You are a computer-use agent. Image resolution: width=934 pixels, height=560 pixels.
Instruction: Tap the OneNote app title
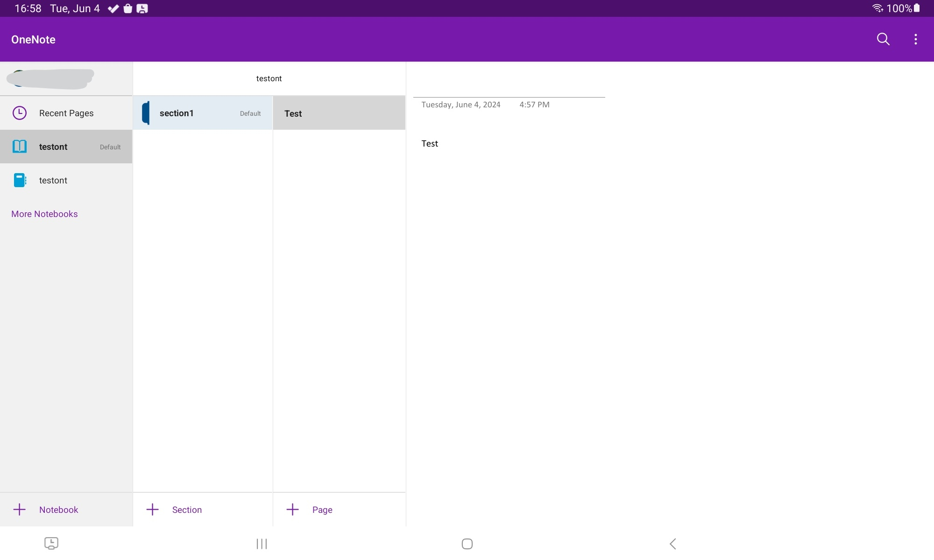coord(33,40)
